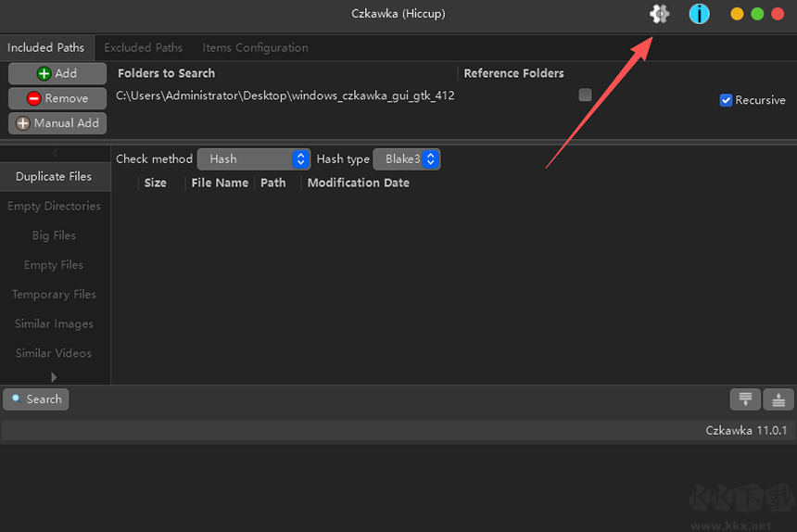Viewport: 797px width, 532px height.
Task: Click the Size column header
Action: tap(156, 183)
